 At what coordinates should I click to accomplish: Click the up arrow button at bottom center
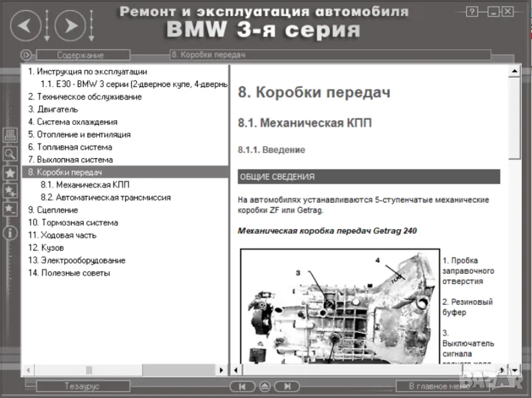[264, 386]
